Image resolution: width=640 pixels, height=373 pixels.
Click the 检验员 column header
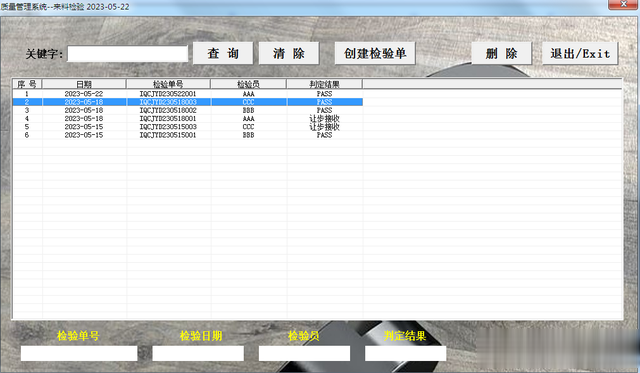[249, 84]
